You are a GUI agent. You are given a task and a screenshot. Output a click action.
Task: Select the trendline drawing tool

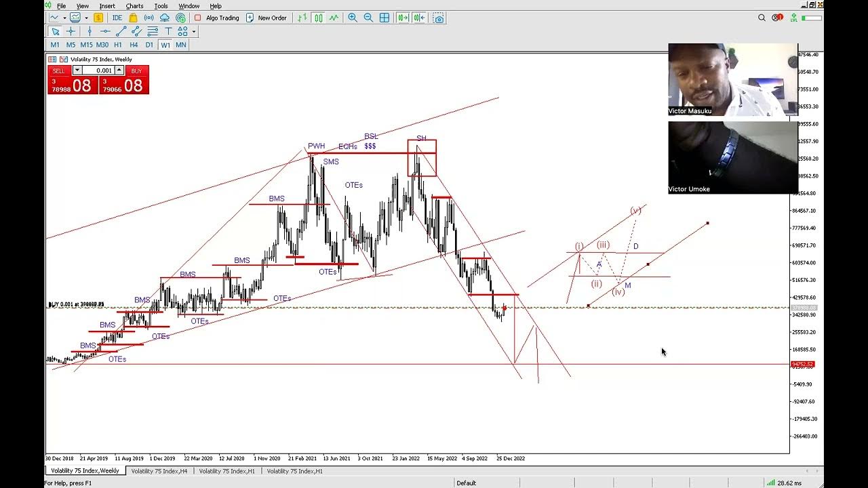[x=121, y=31]
